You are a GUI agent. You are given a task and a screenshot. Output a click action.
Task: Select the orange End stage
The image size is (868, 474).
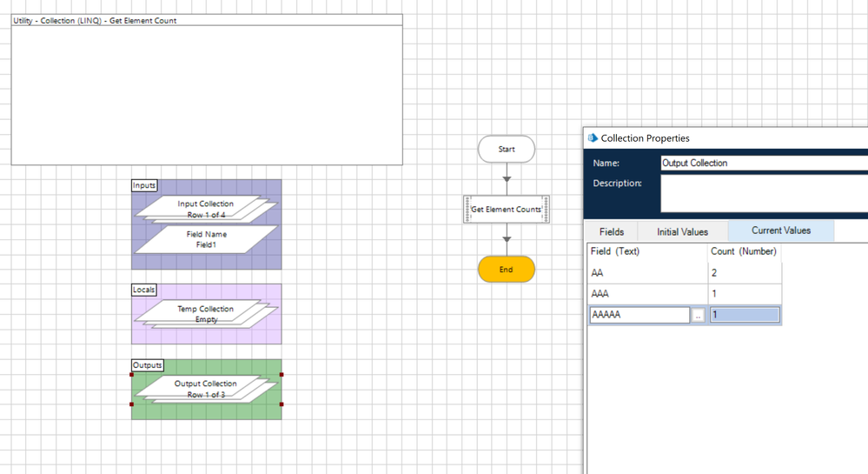[507, 270]
